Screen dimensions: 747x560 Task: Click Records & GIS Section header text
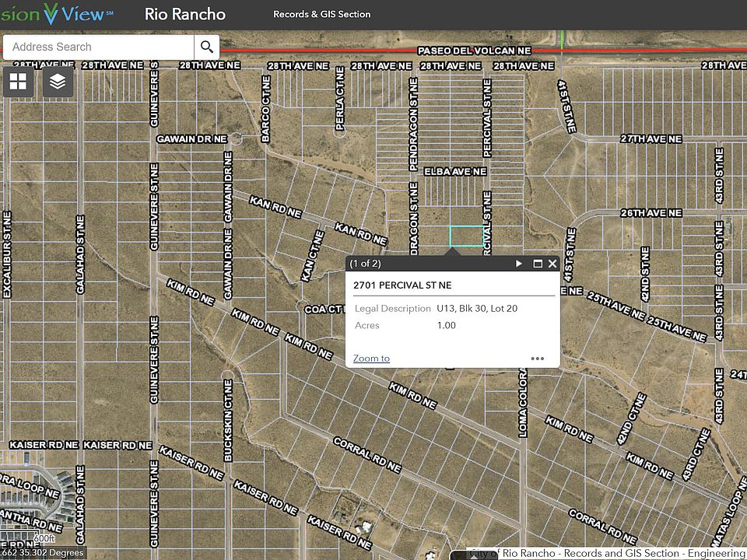coord(321,14)
